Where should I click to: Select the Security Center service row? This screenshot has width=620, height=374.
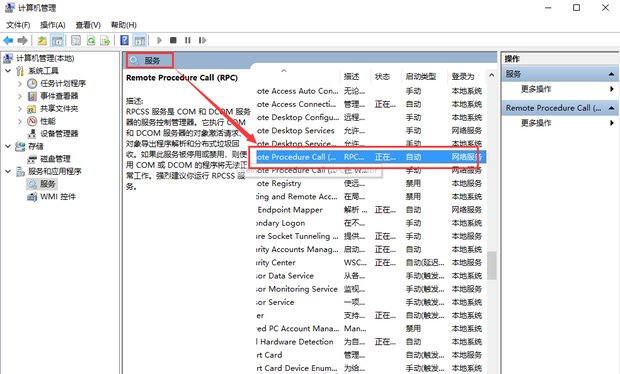371,263
